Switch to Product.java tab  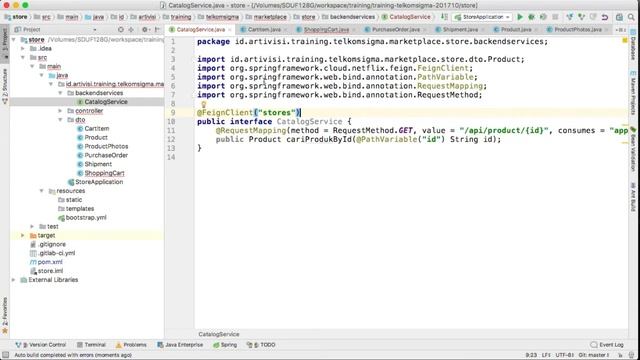click(515, 30)
